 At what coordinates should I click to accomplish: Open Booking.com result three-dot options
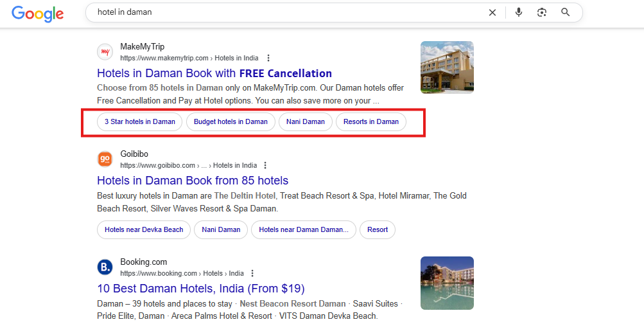tap(252, 273)
